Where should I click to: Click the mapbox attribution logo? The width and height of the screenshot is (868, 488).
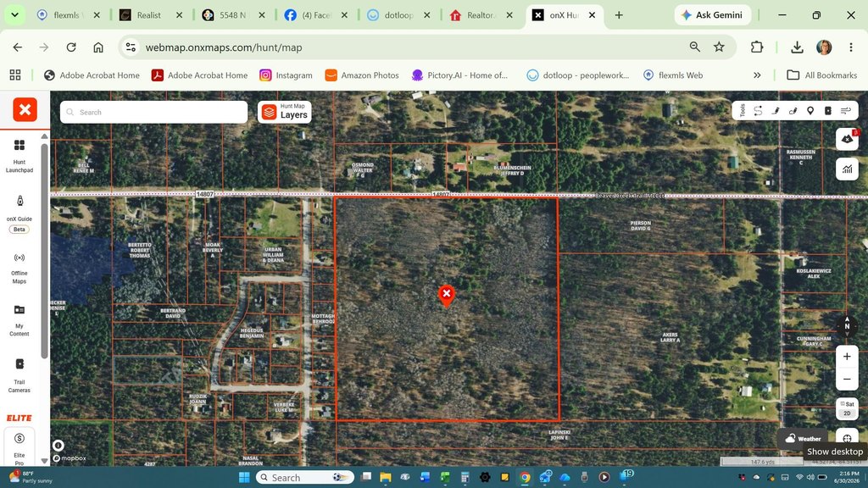pos(70,458)
